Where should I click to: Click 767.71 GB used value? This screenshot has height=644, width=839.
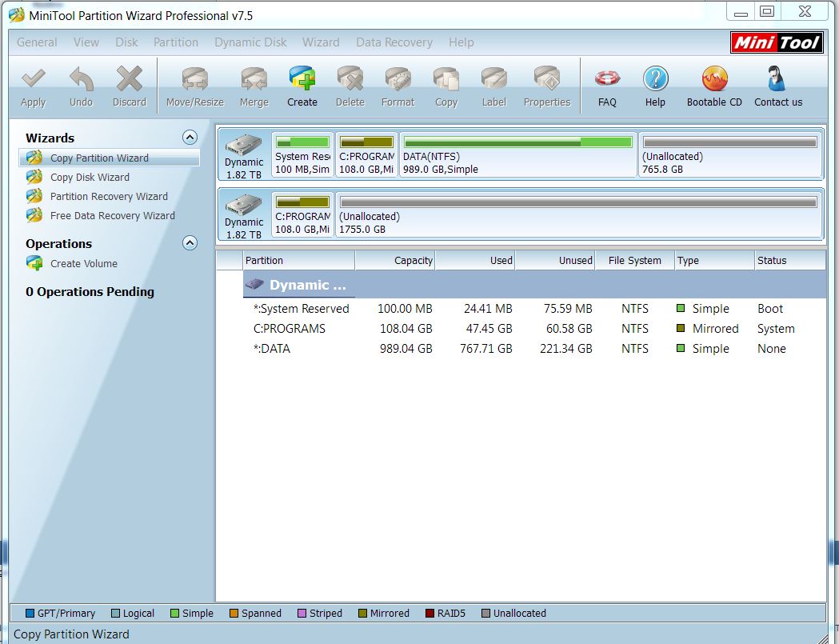pos(485,349)
